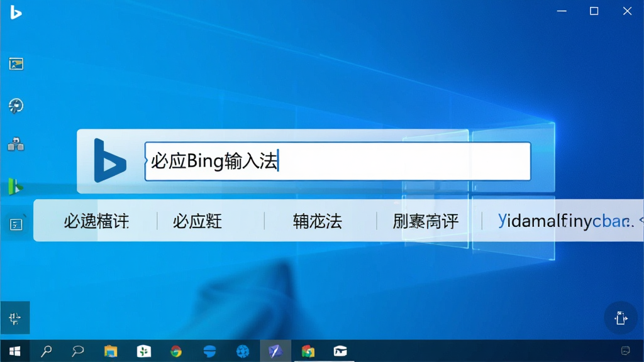
Task: Choose the Latin candidate starting with Yidamal
Action: tap(566, 221)
